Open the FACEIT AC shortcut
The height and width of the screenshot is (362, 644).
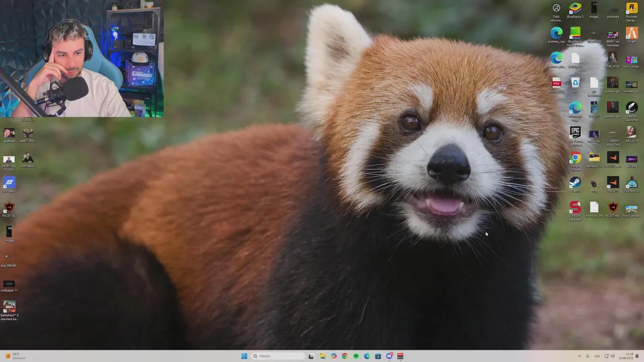click(x=9, y=209)
